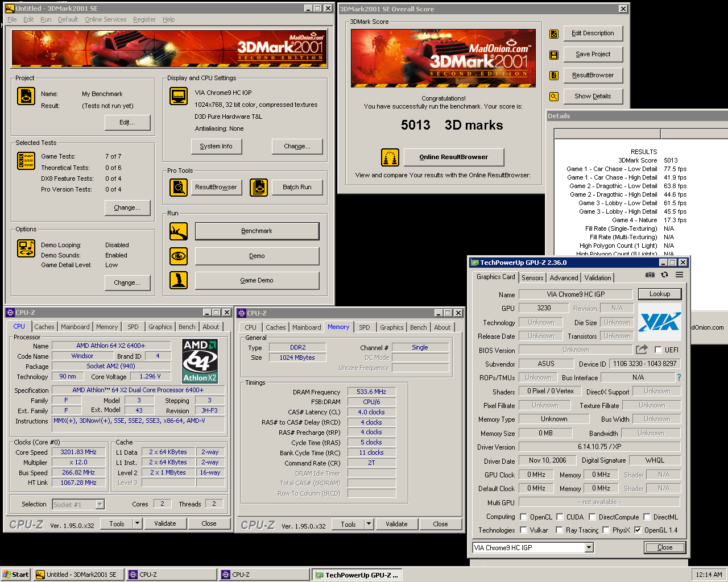Switch to TechPowerUp GPU-Z taskbar item
This screenshot has height=582, width=728.
pos(357,575)
